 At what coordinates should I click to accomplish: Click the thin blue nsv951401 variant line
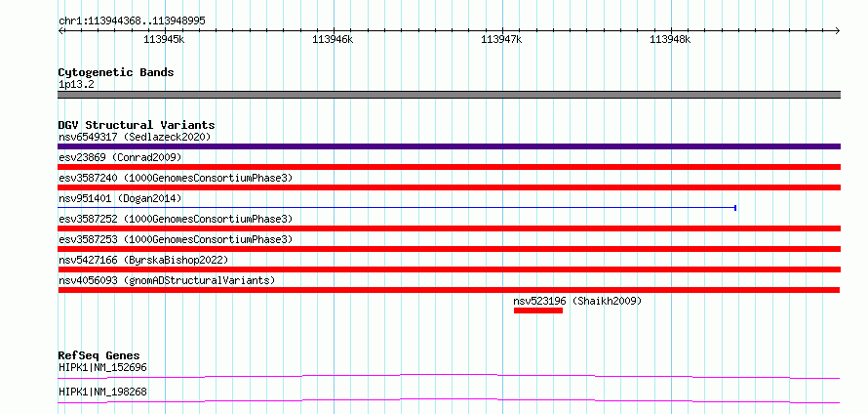(396, 208)
